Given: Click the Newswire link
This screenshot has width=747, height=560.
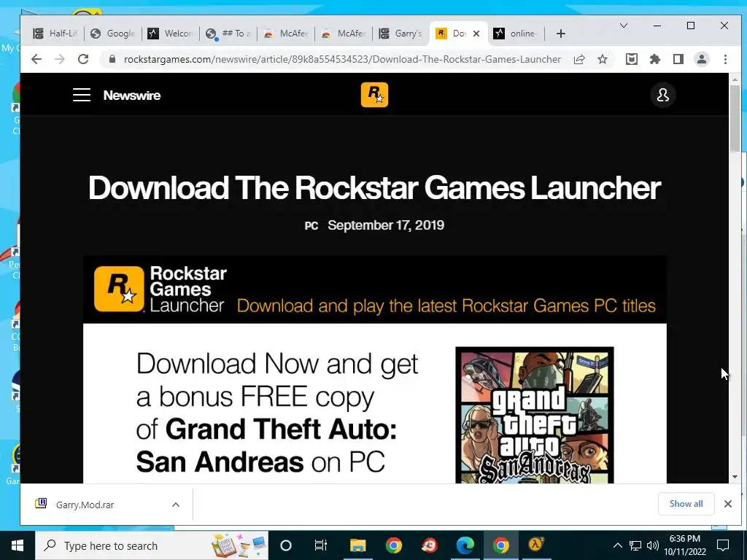Looking at the screenshot, I should click(132, 96).
